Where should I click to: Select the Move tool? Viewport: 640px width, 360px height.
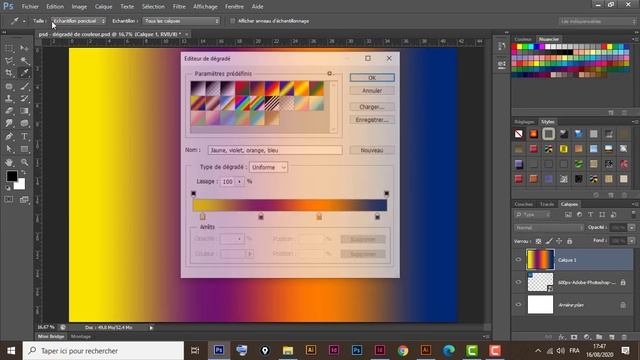24,49
